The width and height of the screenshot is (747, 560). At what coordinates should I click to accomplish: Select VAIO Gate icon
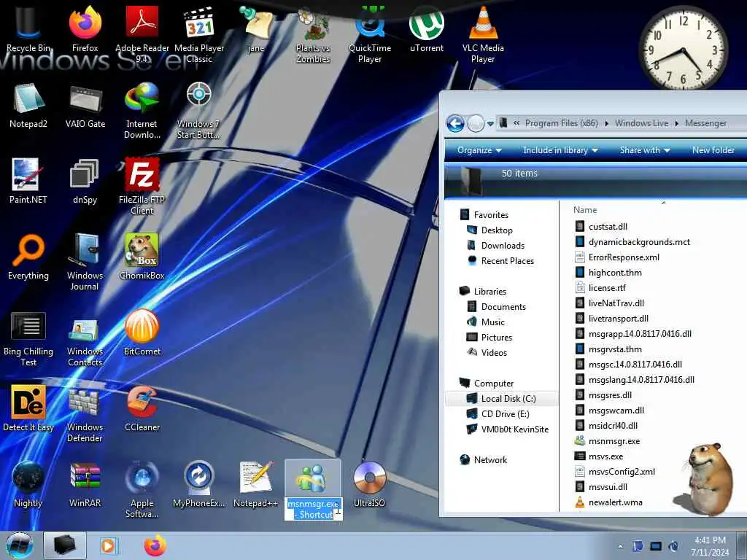click(85, 106)
